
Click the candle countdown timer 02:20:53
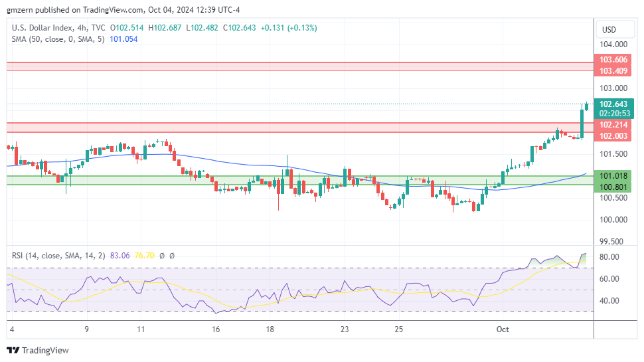(x=613, y=114)
